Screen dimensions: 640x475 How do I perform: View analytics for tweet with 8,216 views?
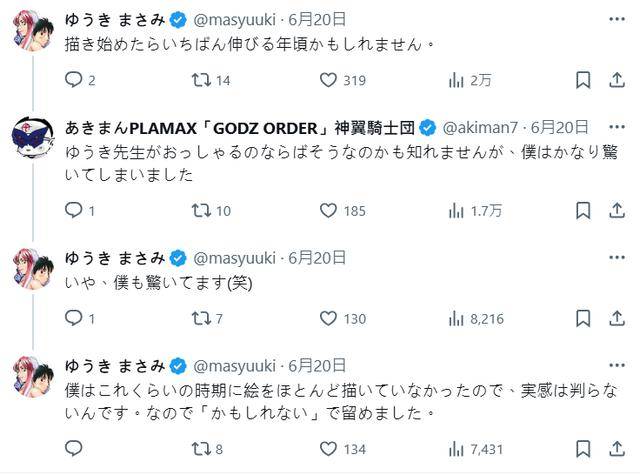(x=476, y=319)
